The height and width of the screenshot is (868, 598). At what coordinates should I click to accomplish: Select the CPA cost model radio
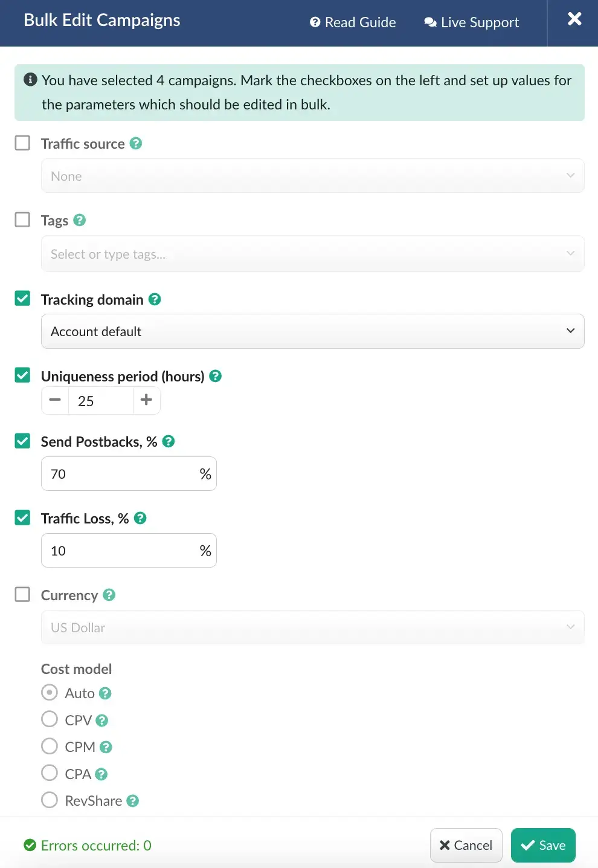click(x=50, y=773)
